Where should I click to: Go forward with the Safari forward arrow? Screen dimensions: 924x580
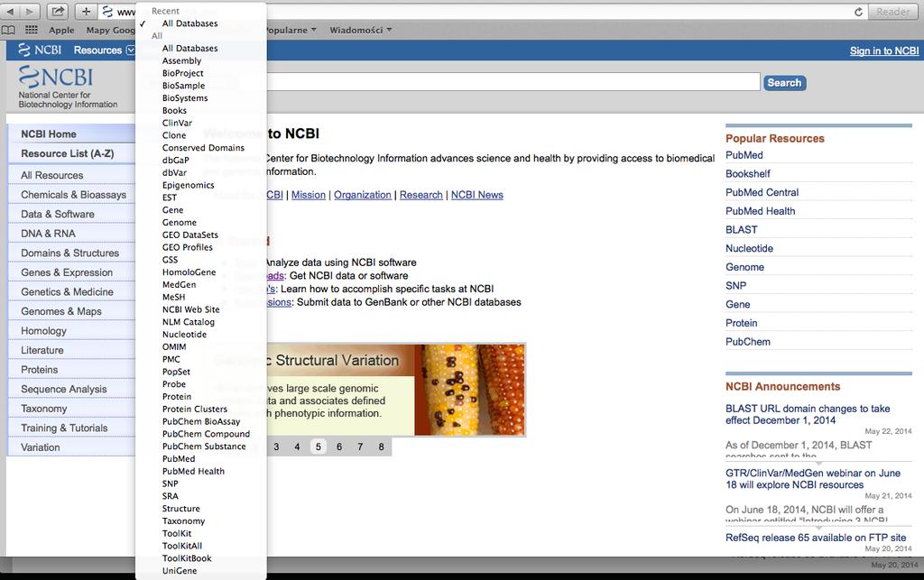pos(30,11)
